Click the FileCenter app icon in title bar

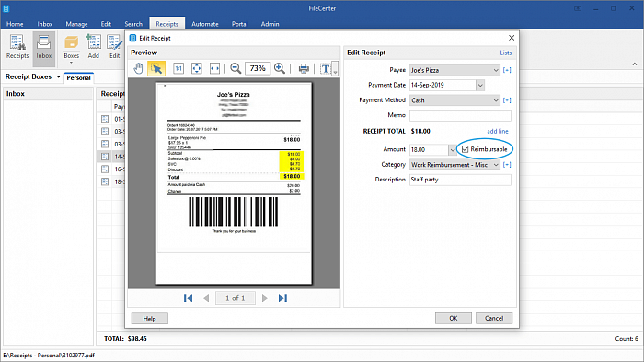[6, 8]
